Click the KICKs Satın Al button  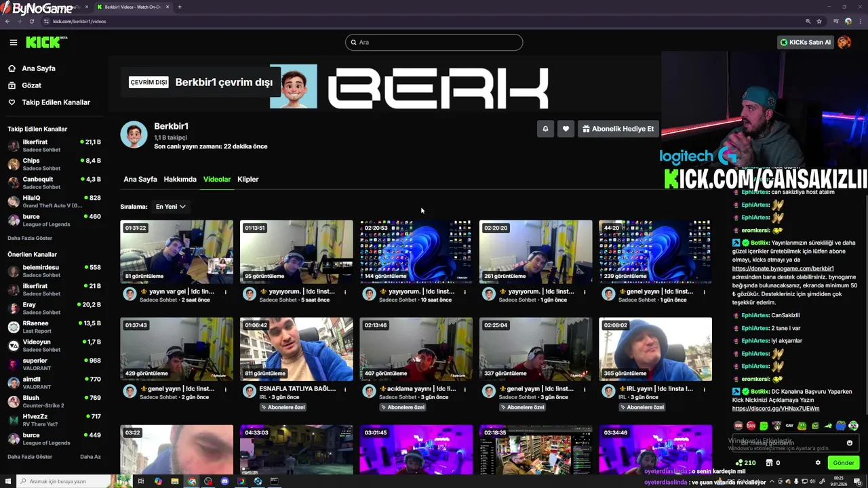click(x=806, y=42)
